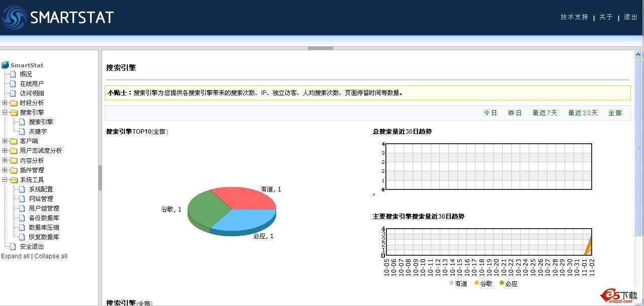The width and height of the screenshot is (644, 306).
Task: Select the 昨日 time range tab
Action: click(x=515, y=113)
